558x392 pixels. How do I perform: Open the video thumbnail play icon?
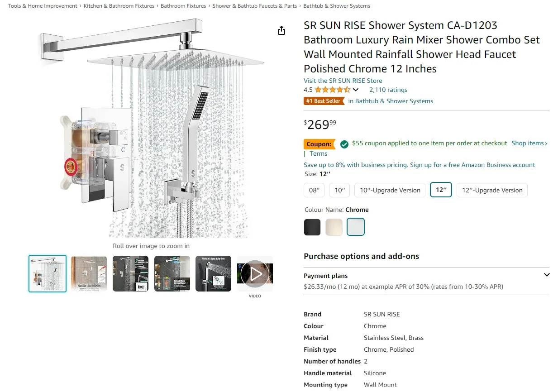pyautogui.click(x=255, y=273)
